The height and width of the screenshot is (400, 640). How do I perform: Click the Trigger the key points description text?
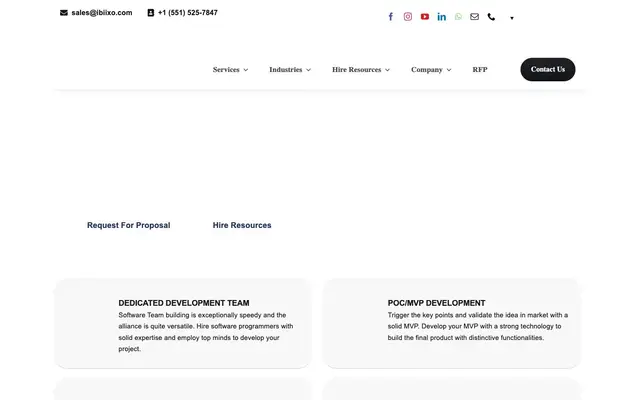click(478, 326)
